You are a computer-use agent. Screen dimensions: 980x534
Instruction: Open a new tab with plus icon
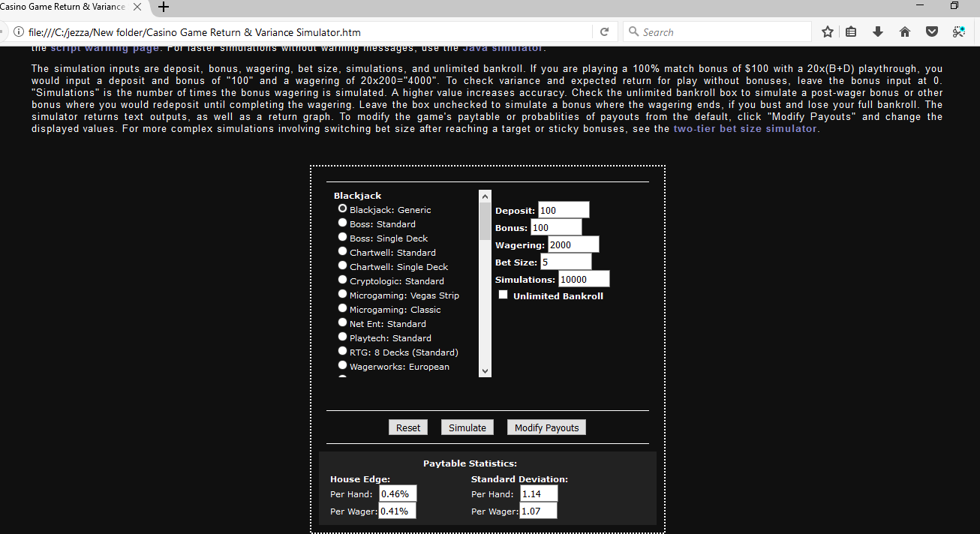[164, 7]
